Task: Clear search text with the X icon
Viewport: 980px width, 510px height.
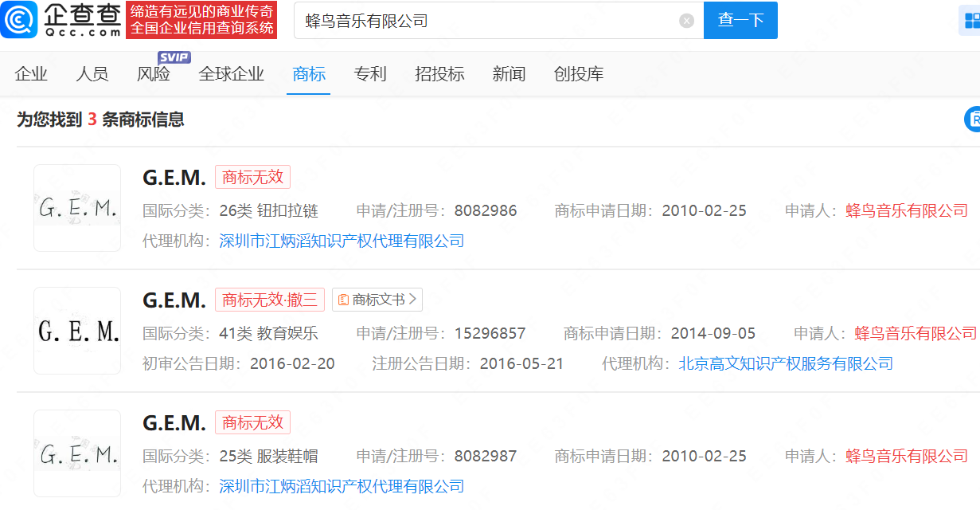Action: [686, 21]
